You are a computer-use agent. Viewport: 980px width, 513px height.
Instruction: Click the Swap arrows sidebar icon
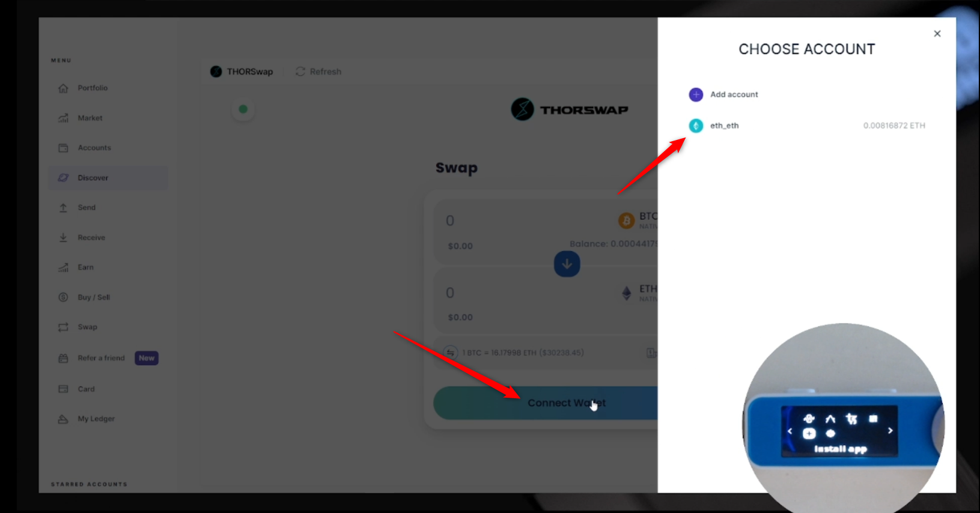[63, 327]
